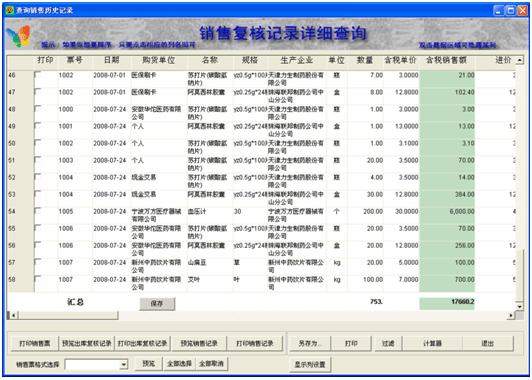Click the 名称 column header
Image resolution: width=532 pixels, height=380 pixels.
tap(210, 60)
